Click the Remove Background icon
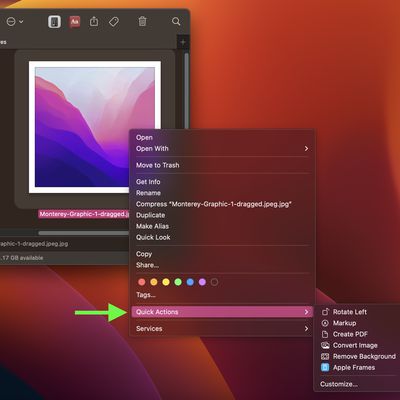400x400 pixels. [325, 356]
